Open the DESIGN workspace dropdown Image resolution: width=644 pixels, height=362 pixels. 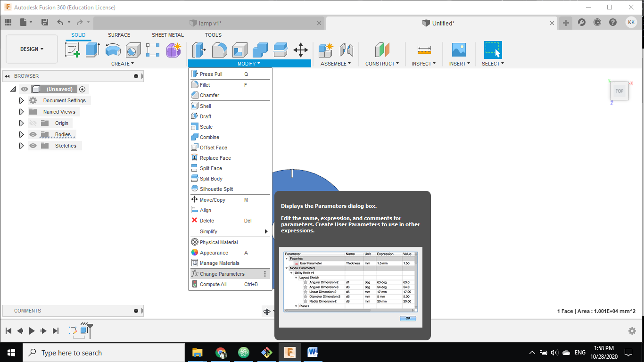[x=32, y=49]
